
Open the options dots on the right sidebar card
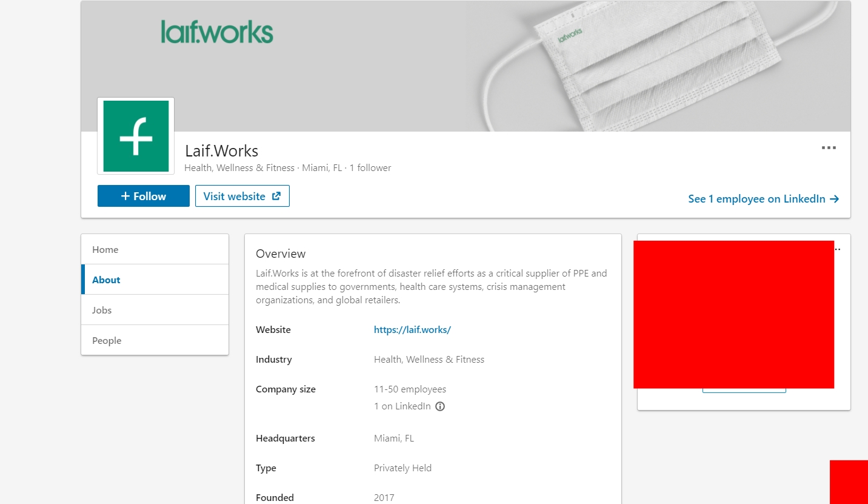point(838,249)
